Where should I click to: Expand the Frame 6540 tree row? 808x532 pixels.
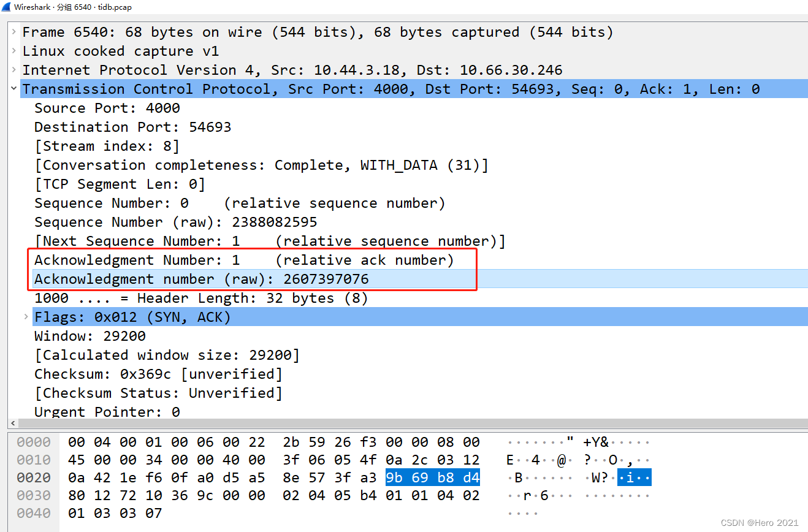[x=13, y=31]
